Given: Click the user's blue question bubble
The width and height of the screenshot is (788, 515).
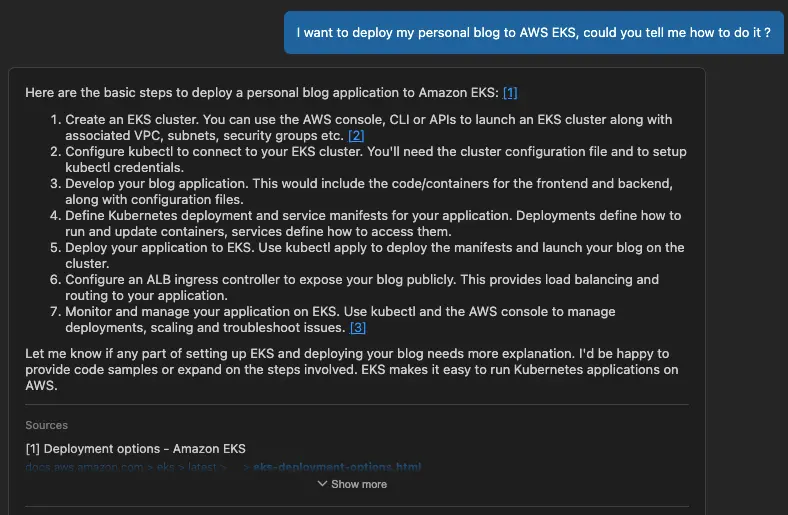Looking at the screenshot, I should click(x=533, y=33).
